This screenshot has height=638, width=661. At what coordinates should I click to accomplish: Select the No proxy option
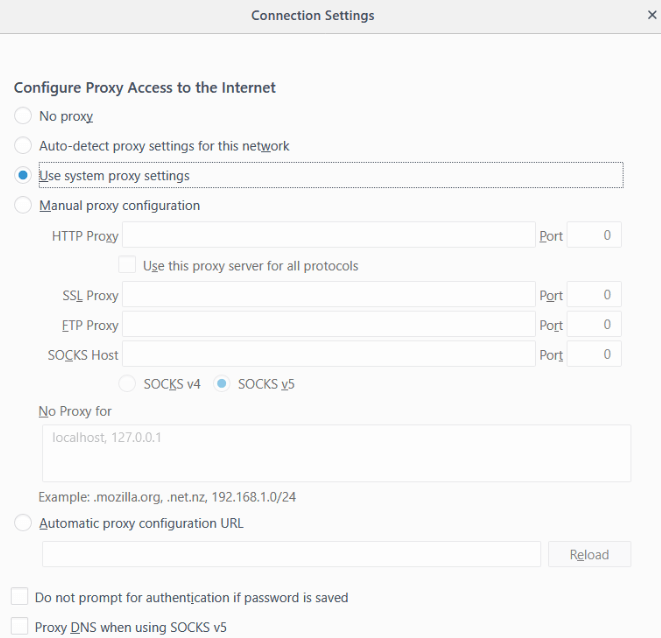(x=23, y=116)
